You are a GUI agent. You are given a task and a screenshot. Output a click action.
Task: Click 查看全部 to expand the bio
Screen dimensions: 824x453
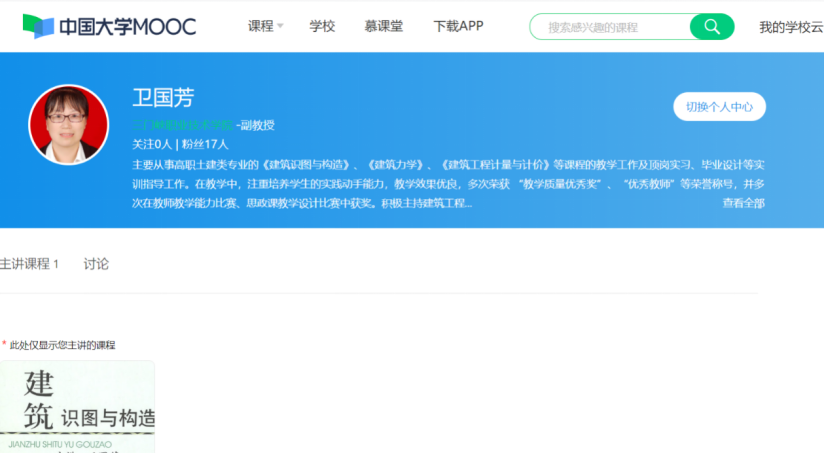tap(743, 203)
